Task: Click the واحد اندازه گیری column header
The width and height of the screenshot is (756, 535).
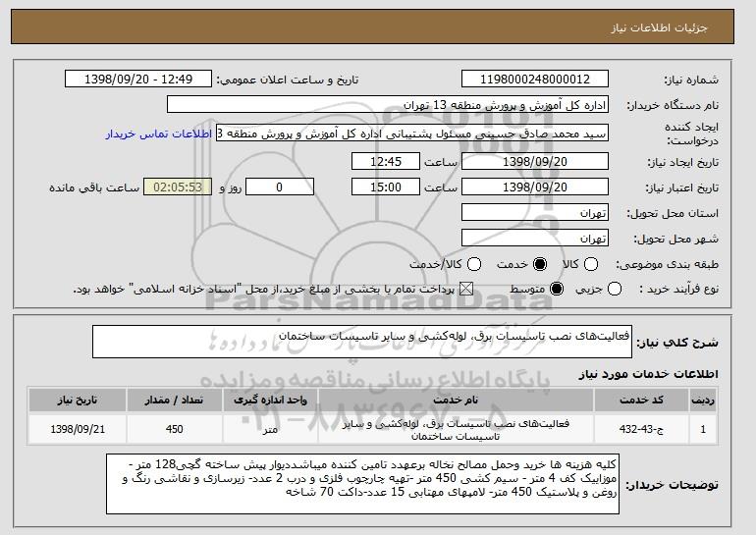Action: (x=270, y=401)
